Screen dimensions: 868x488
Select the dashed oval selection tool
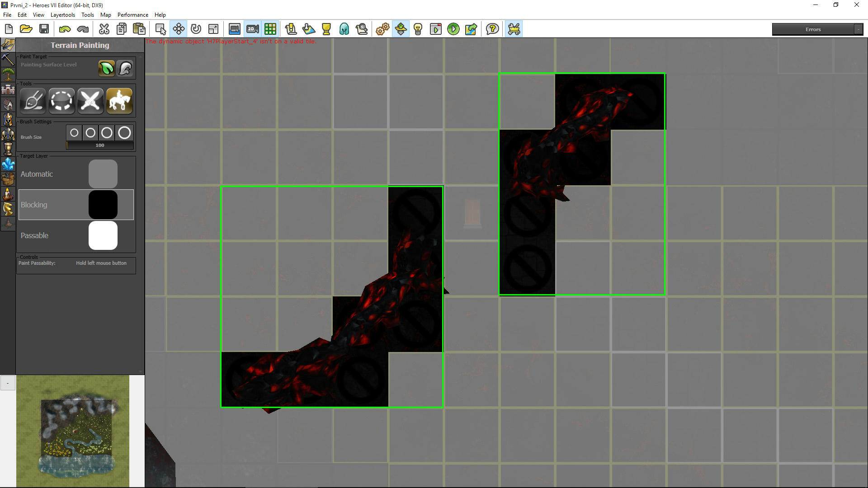pyautogui.click(x=62, y=100)
